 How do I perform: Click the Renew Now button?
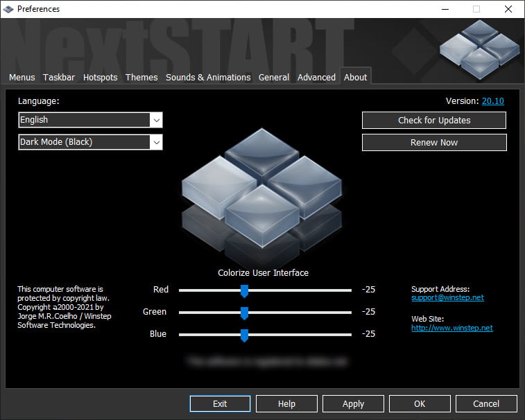point(434,143)
